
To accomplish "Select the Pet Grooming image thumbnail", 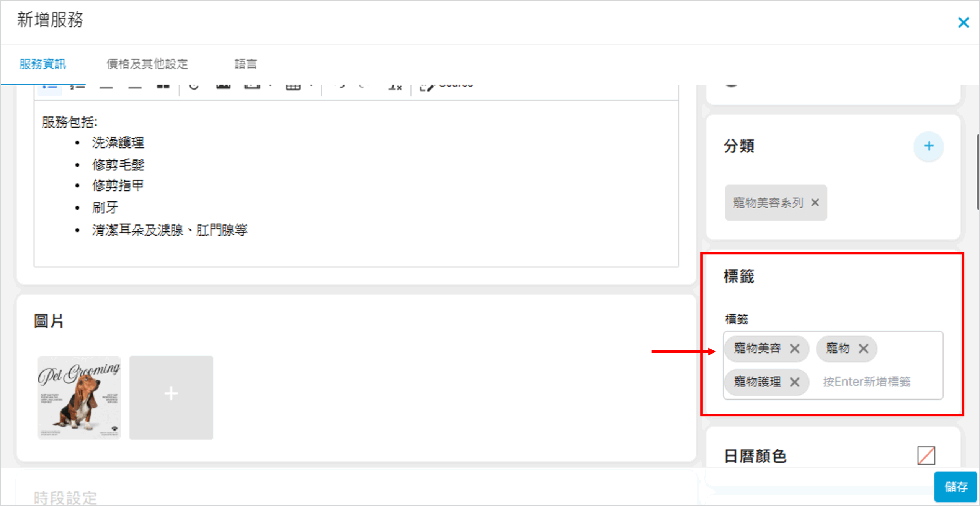I will [x=79, y=397].
